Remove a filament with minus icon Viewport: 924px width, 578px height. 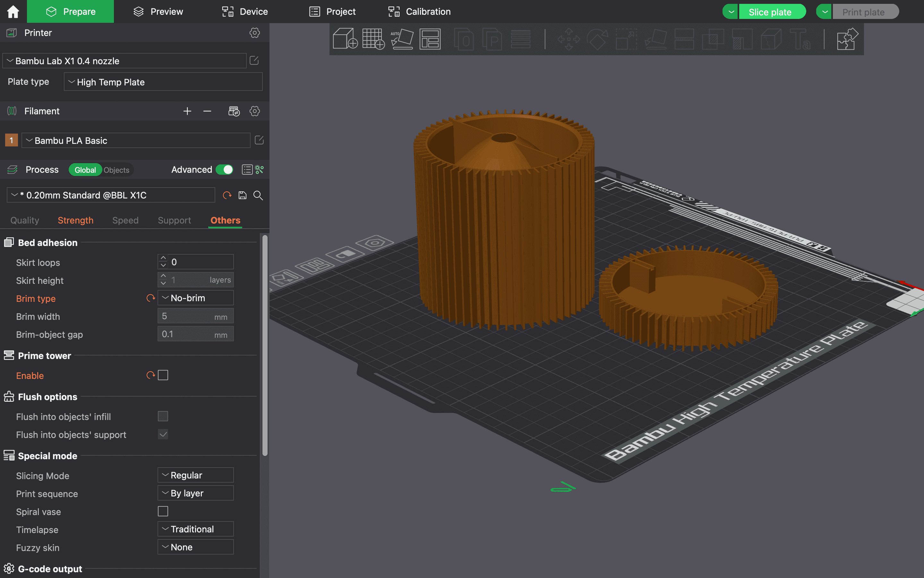pyautogui.click(x=207, y=111)
